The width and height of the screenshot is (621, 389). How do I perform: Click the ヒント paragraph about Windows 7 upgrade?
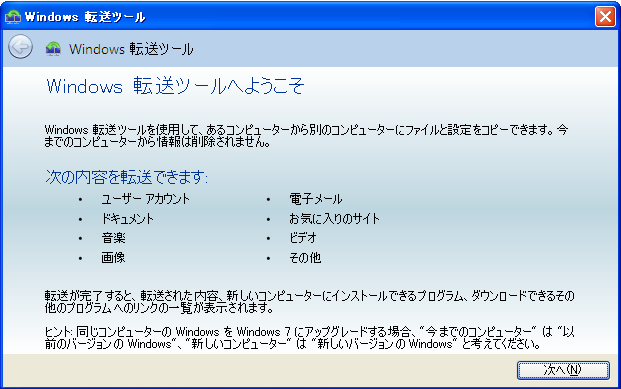click(x=309, y=338)
